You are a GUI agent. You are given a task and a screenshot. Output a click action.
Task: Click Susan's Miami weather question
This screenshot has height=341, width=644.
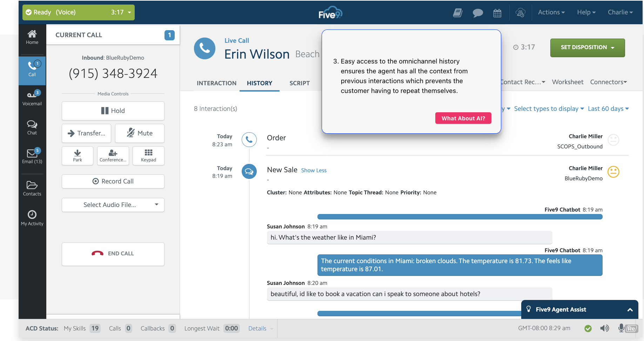pos(409,238)
